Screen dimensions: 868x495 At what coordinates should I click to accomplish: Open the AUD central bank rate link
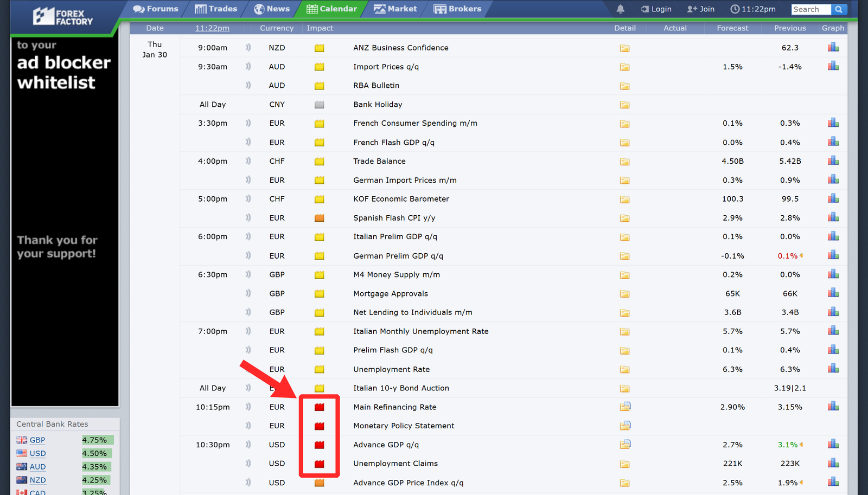coord(37,467)
